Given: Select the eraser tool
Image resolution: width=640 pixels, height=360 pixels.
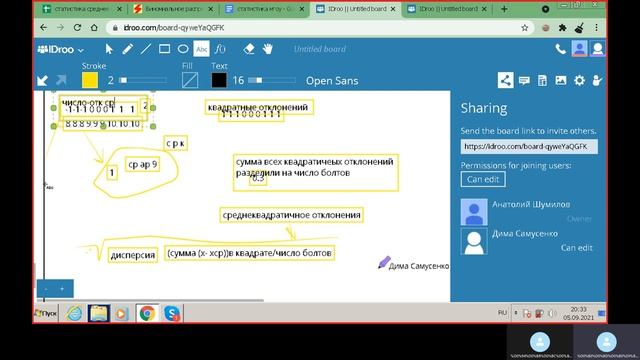Looking at the screenshot, I should pos(249,49).
